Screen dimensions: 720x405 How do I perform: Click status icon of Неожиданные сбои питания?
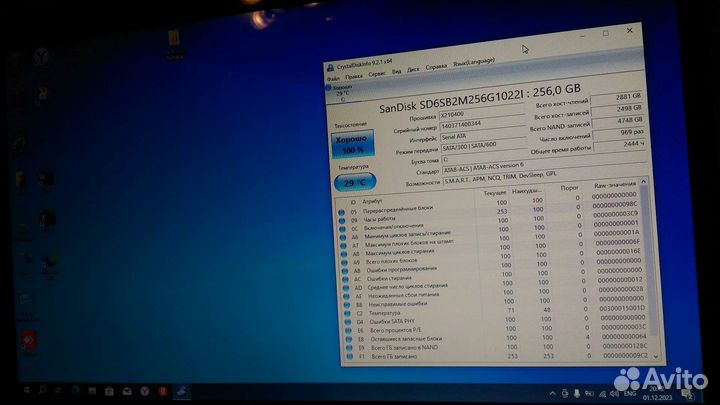(x=347, y=297)
